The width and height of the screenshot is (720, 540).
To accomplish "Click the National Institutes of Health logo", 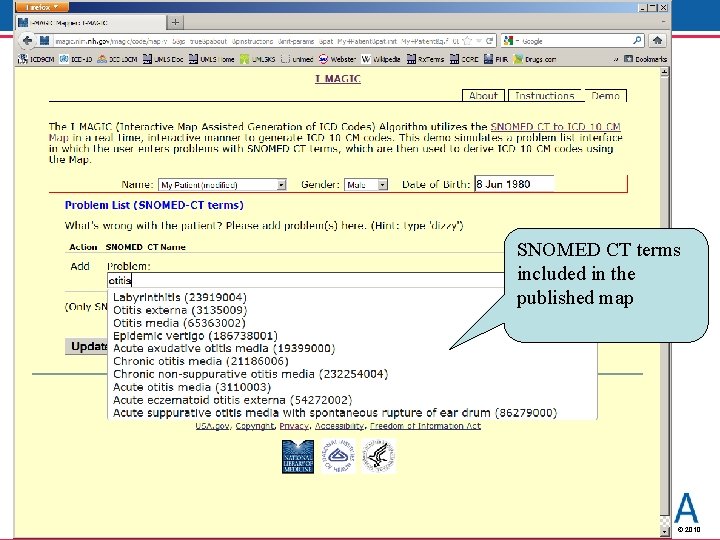I will (x=338, y=456).
